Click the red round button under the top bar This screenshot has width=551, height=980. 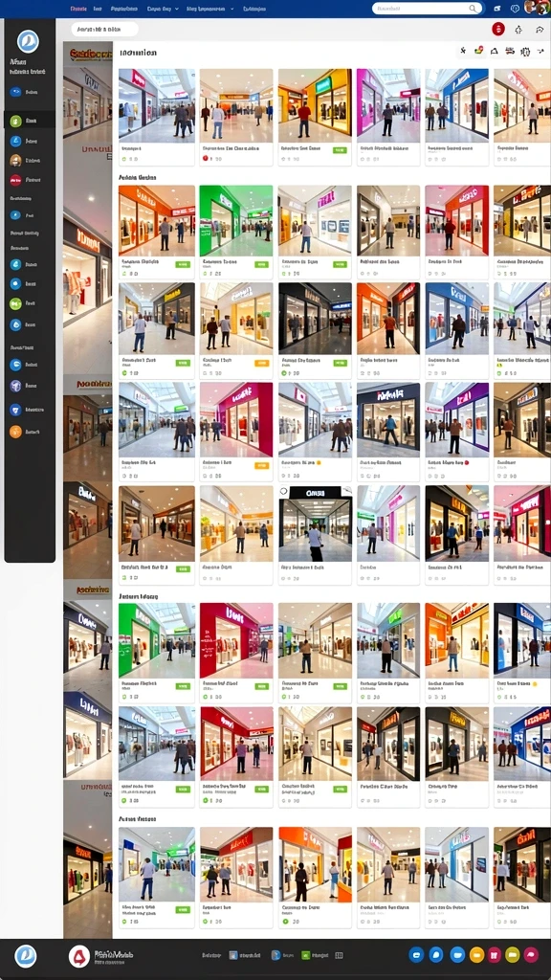(497, 29)
